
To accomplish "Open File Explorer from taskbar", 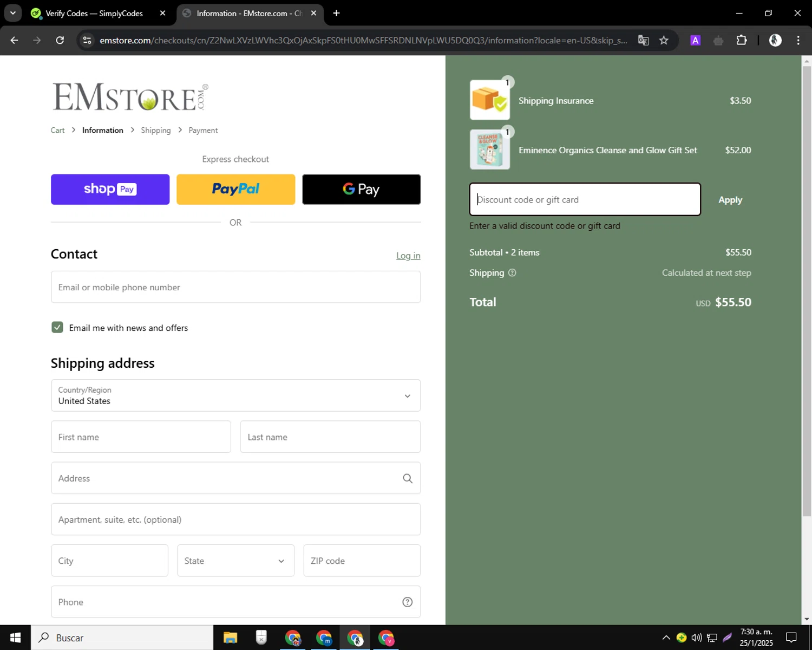I will 230,638.
